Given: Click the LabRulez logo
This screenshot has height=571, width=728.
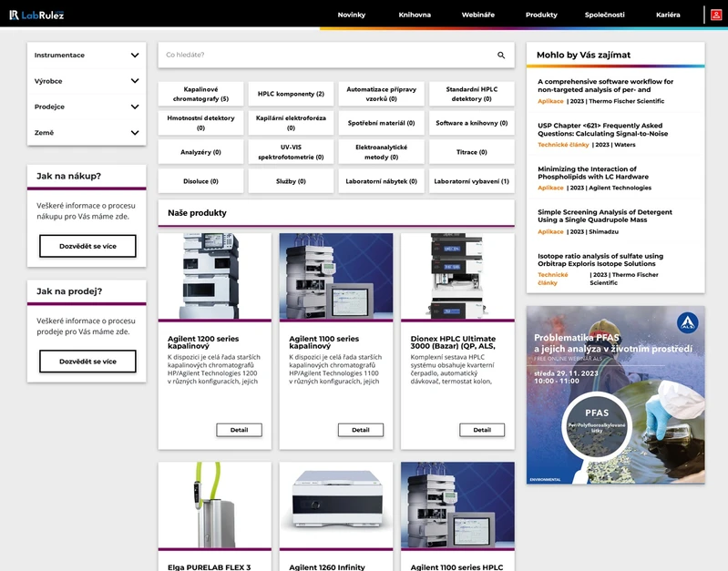Looking at the screenshot, I should click(36, 15).
